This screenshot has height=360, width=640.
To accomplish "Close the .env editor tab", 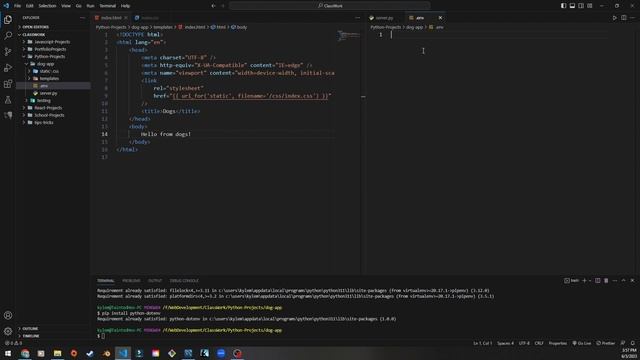I will coord(440,18).
